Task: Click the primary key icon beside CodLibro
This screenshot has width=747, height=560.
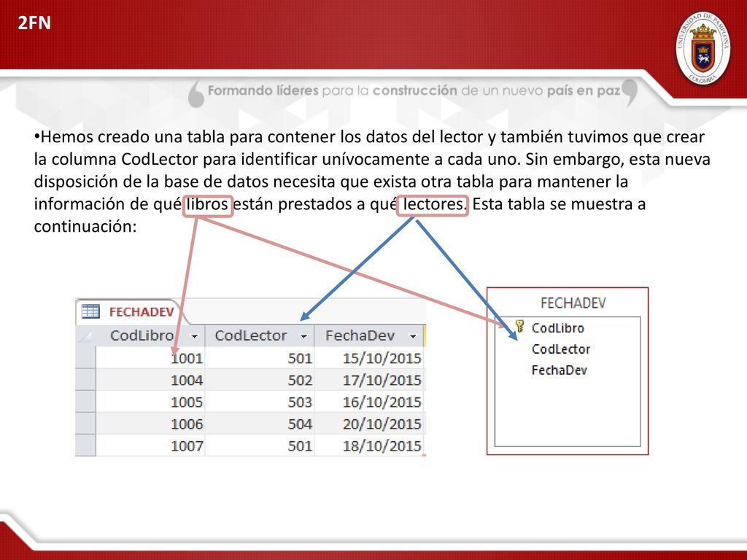Action: [519, 327]
